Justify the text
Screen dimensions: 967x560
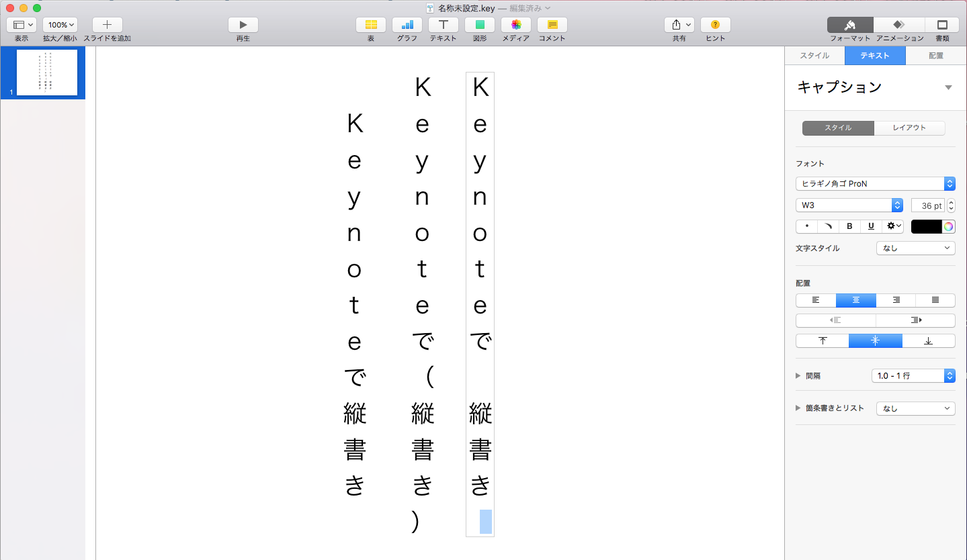935,300
